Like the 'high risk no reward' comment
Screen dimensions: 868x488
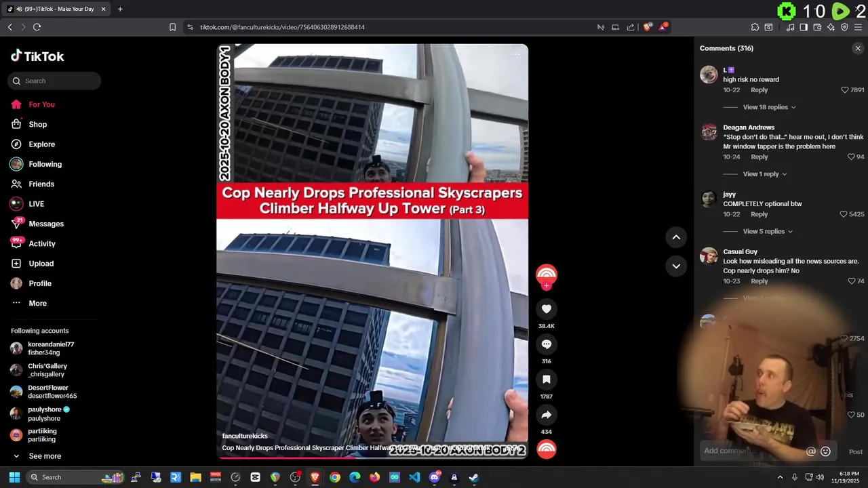pyautogui.click(x=845, y=90)
